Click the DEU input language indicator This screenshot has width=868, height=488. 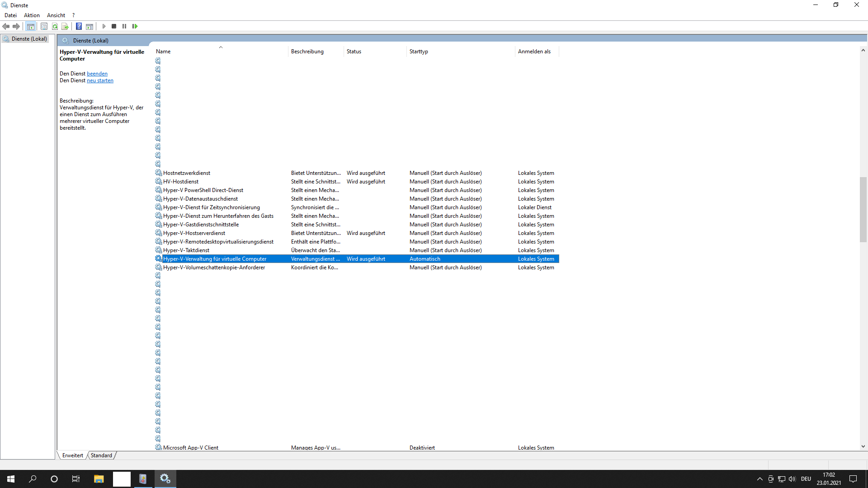pos(806,479)
